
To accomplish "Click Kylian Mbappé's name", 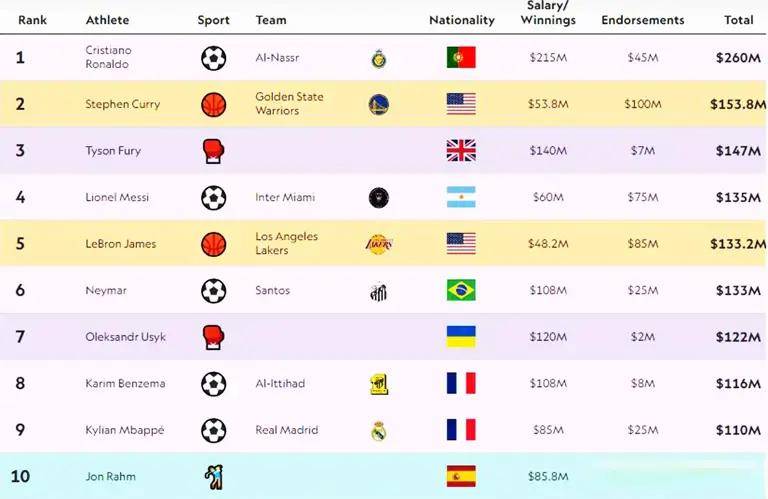I will (124, 430).
